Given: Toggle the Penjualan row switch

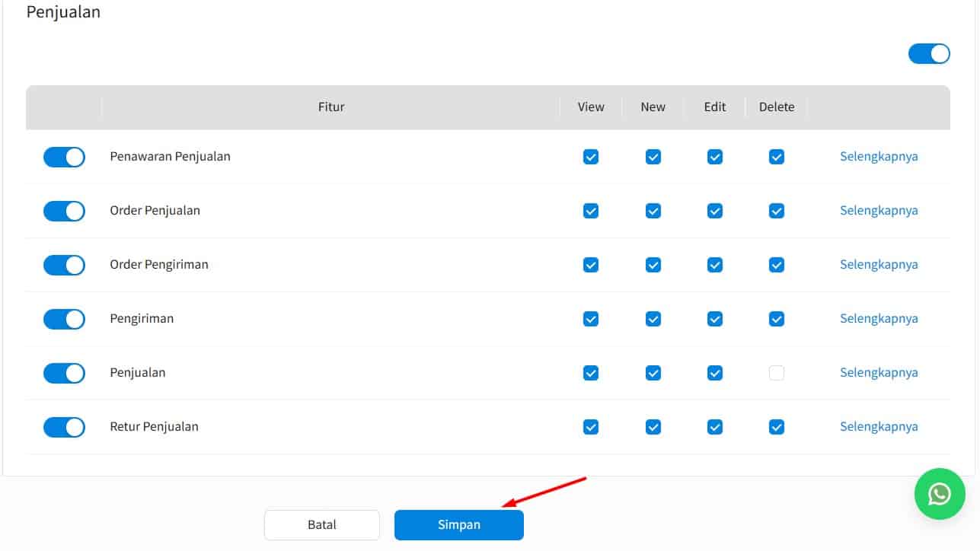Looking at the screenshot, I should [64, 373].
